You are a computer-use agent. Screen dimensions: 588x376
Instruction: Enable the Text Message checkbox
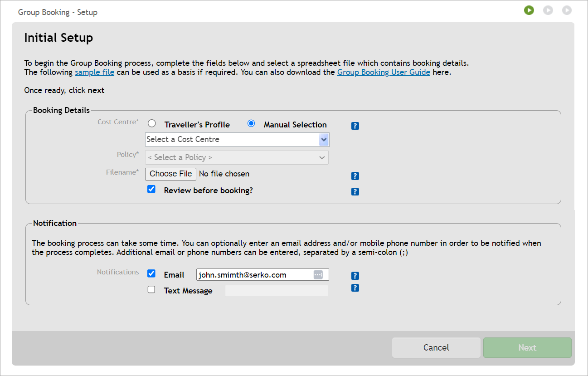[x=151, y=289]
